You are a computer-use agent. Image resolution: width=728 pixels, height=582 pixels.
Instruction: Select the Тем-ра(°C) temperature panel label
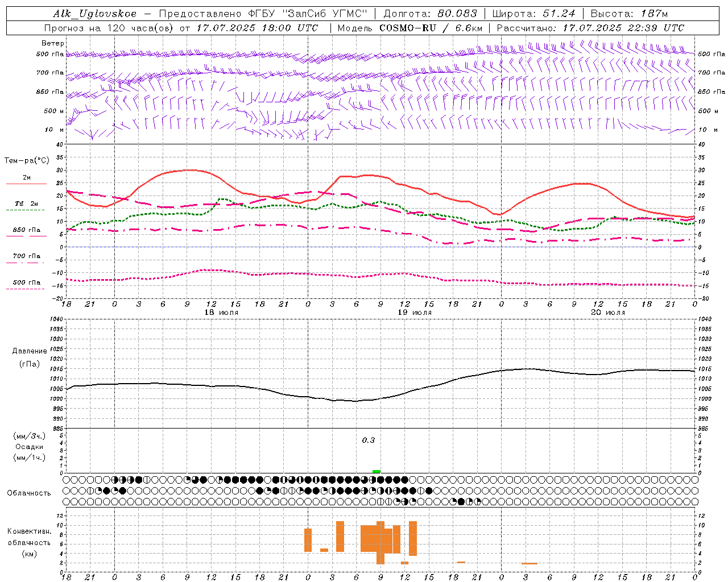click(27, 161)
